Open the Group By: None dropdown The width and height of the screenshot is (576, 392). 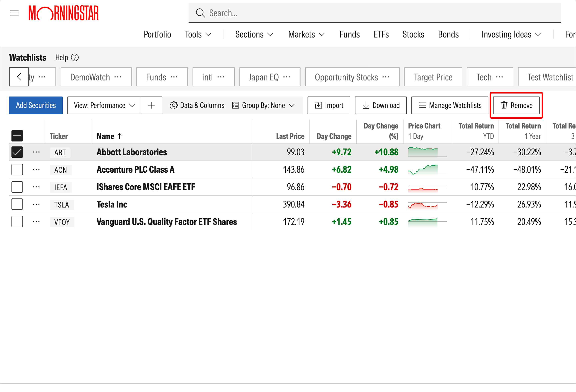tap(263, 105)
